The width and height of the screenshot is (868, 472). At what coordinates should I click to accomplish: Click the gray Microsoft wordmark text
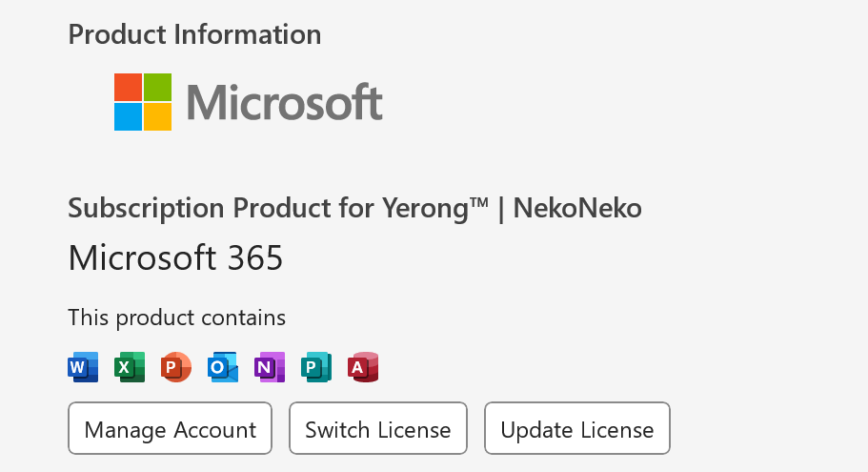[284, 102]
